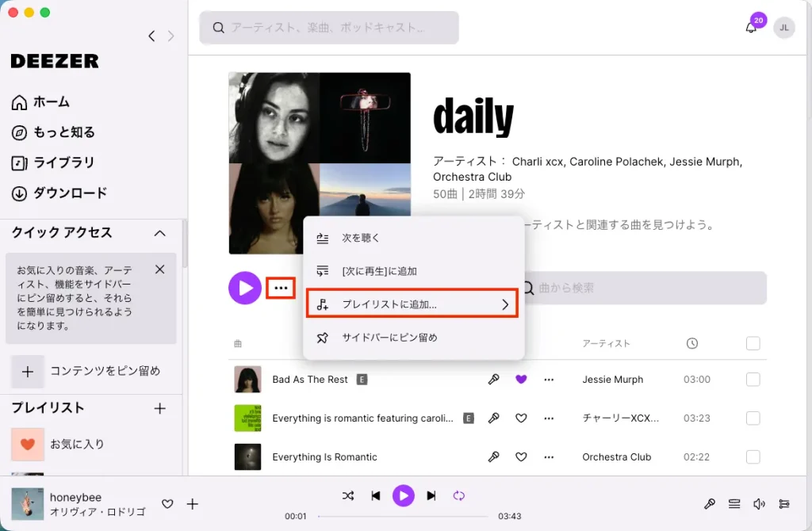Viewport: 812px width, 531px height.
Task: Expand プレイリストに追加... submenu
Action: tap(412, 304)
